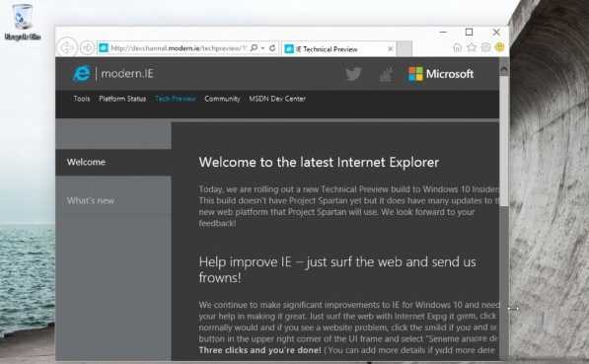Open the address bar dropdown arrow
Screen dimensions: 589x364
pos(263,48)
